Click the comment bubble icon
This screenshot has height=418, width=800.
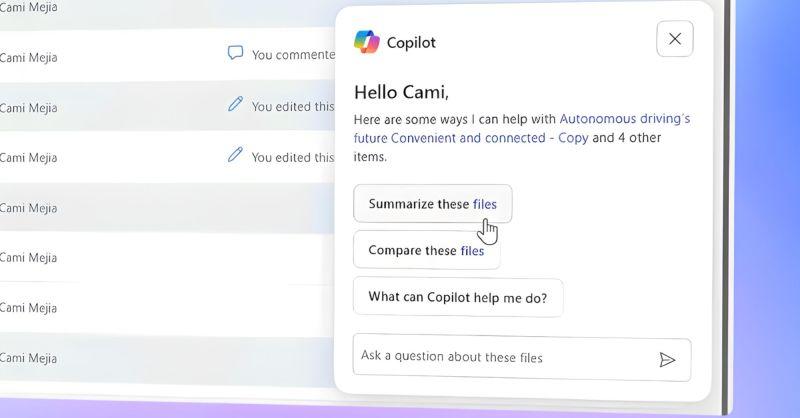point(235,54)
